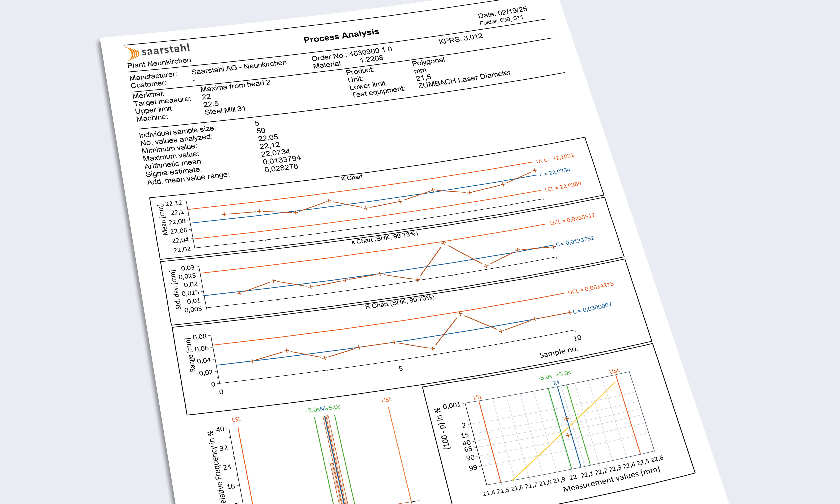Image resolution: width=840 pixels, height=504 pixels.
Task: Click the 'Date: 02/19/25' text
Action: tap(503, 13)
